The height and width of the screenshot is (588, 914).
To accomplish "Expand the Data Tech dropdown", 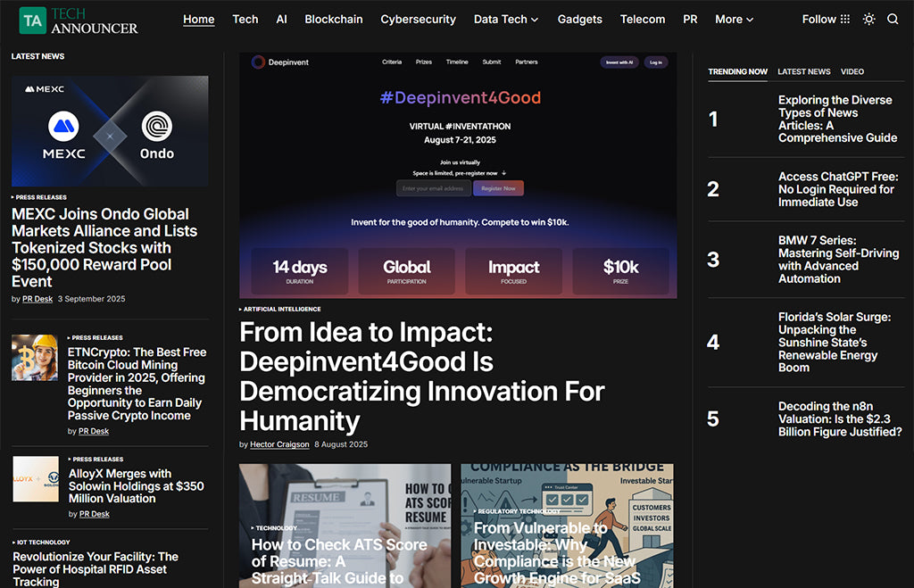I will pyautogui.click(x=505, y=20).
